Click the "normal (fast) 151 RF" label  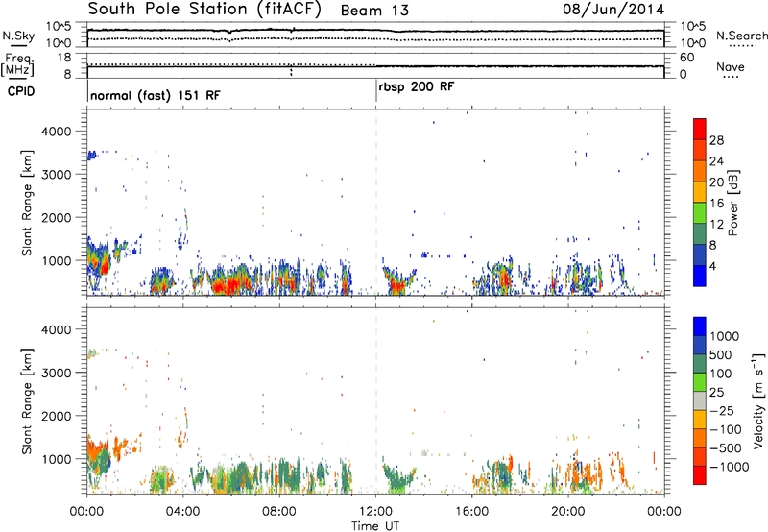156,95
